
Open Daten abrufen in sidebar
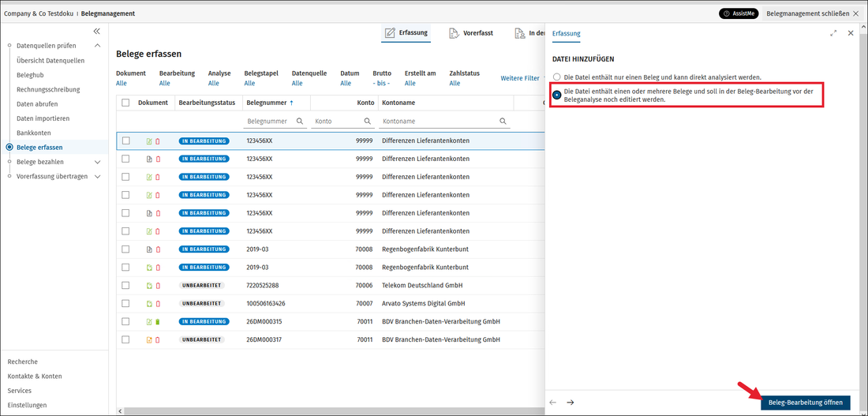(37, 103)
